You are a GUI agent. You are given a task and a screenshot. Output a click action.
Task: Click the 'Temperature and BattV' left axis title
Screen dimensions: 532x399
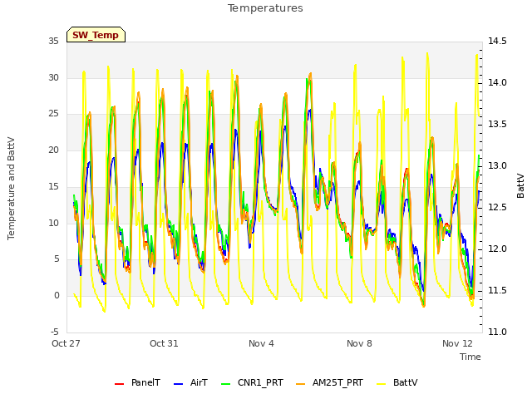(x=11, y=189)
